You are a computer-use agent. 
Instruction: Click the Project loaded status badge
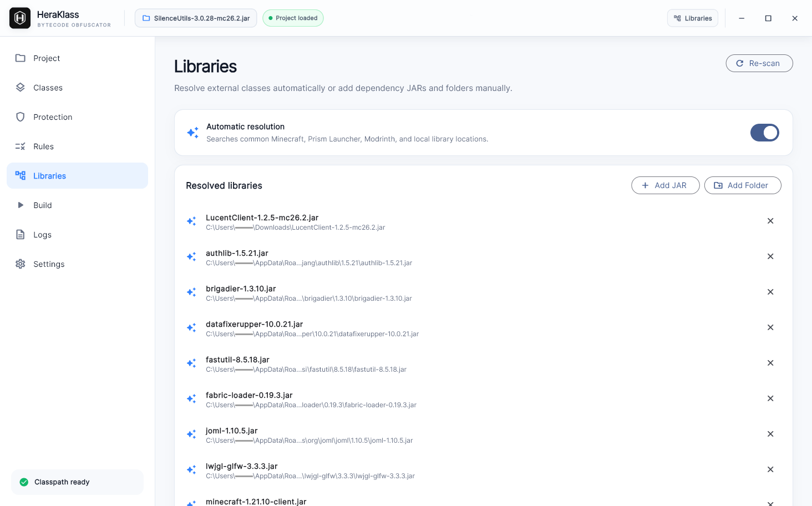(x=293, y=18)
